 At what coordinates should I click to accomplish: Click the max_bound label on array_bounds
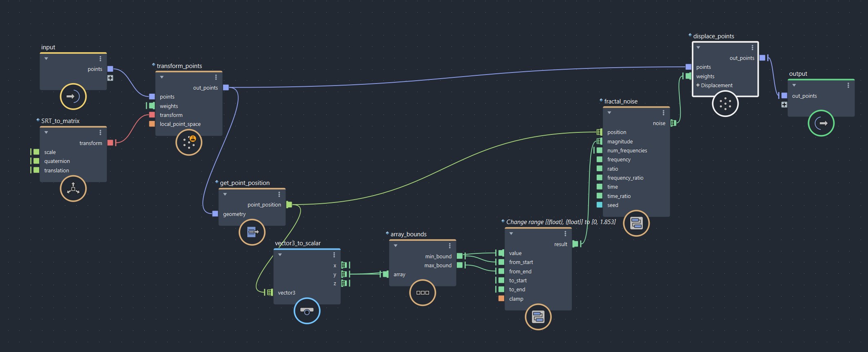(x=438, y=265)
